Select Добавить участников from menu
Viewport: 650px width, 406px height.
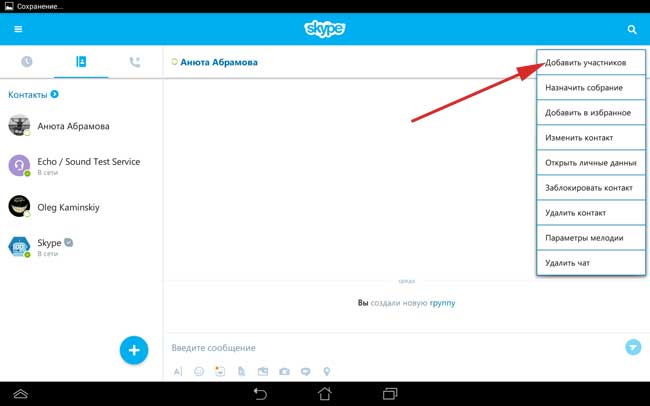pos(590,62)
